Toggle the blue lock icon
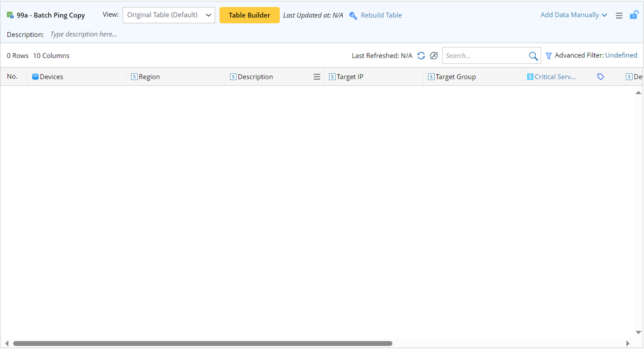The image size is (644, 349). [634, 15]
